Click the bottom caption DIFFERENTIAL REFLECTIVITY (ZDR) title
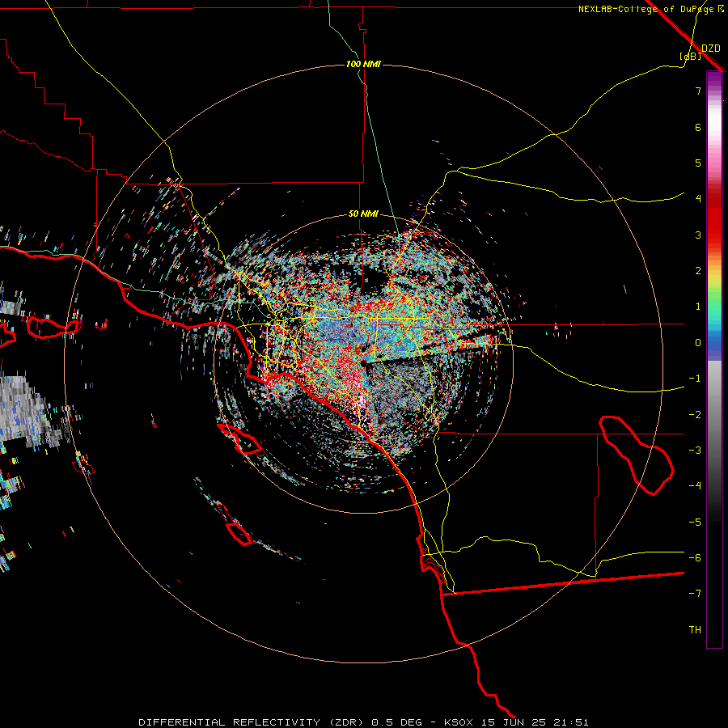Viewport: 728px width, 728px height. coord(253,722)
